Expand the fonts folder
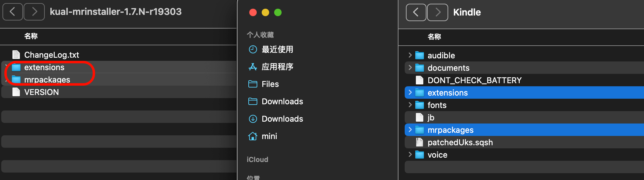The image size is (644, 180). [x=410, y=105]
